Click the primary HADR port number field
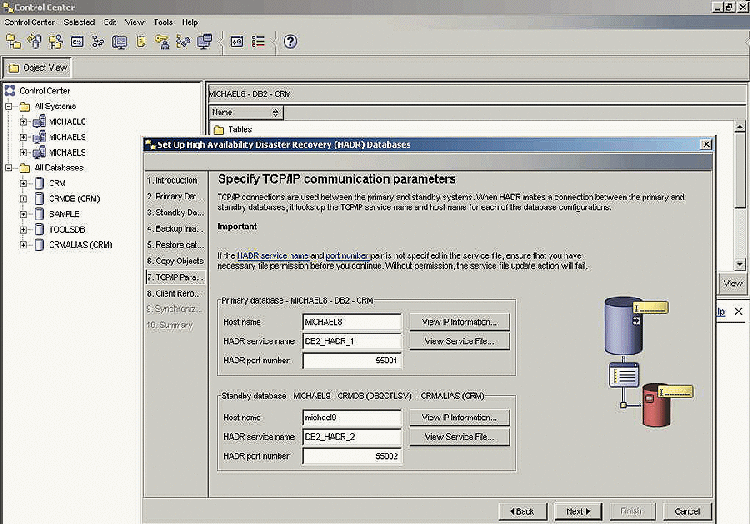 [352, 360]
